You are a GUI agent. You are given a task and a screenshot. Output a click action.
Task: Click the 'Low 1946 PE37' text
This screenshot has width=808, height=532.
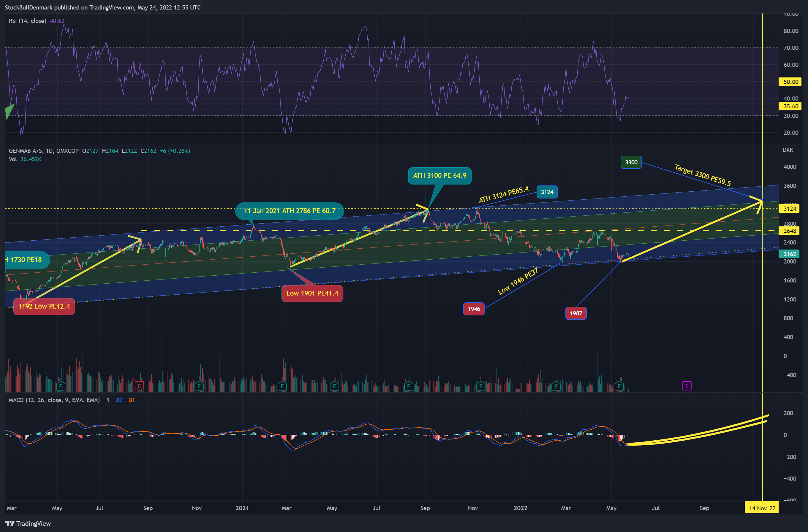tap(518, 281)
